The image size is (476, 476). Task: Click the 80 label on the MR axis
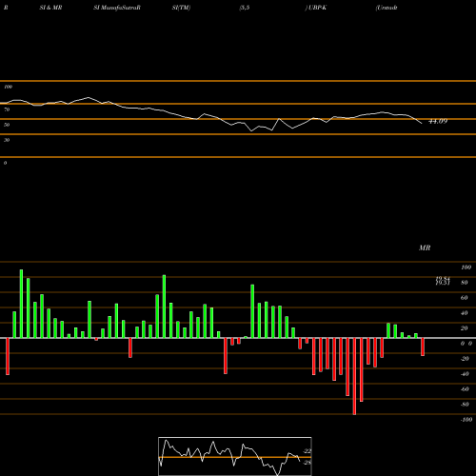(x=465, y=283)
